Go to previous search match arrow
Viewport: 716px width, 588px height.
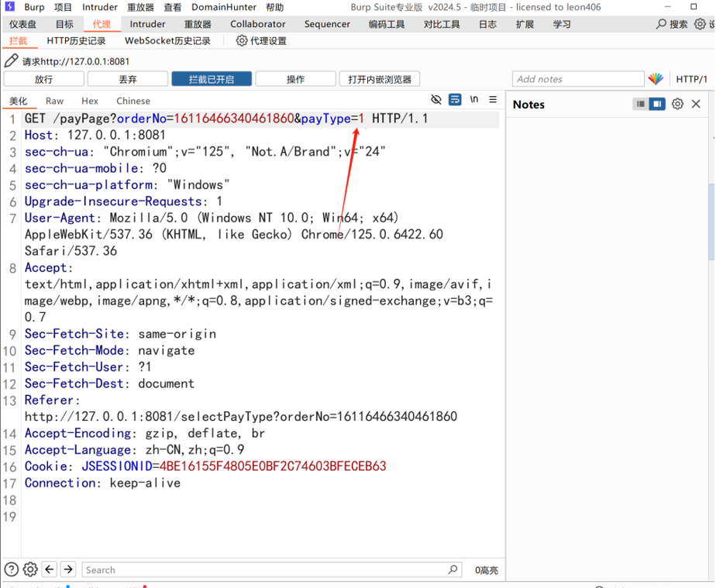[50, 569]
